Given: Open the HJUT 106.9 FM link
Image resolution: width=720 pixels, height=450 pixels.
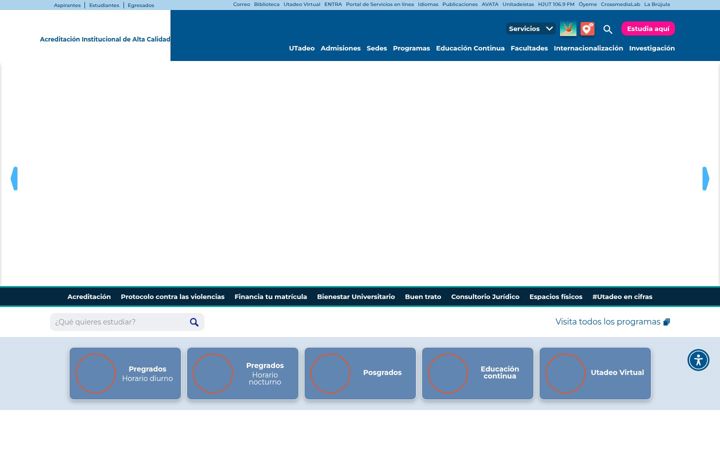Looking at the screenshot, I should point(556,4).
